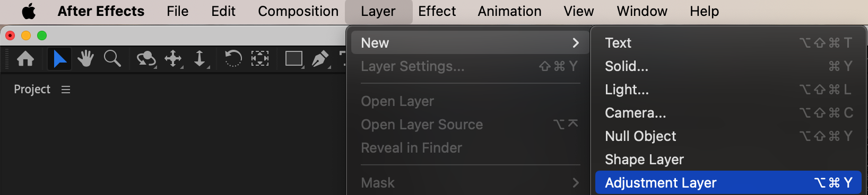The image size is (868, 195).
Task: Select the Rotation tool
Action: click(233, 58)
